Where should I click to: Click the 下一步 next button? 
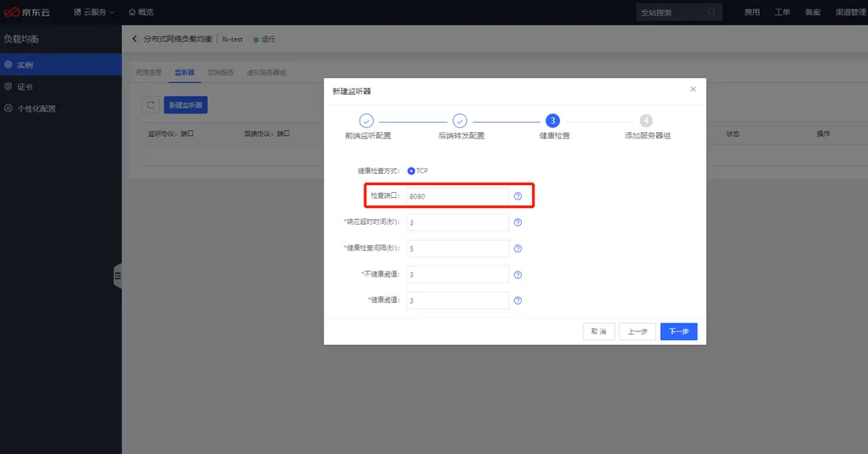pos(679,331)
